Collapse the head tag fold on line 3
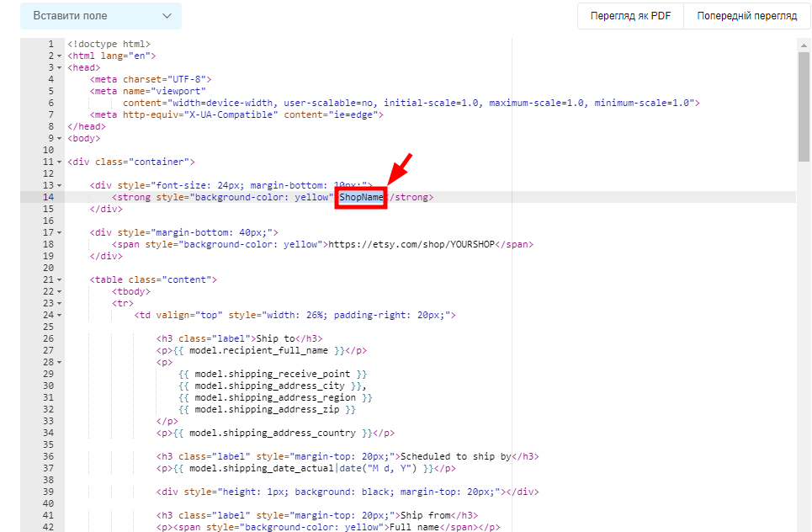 tap(59, 68)
